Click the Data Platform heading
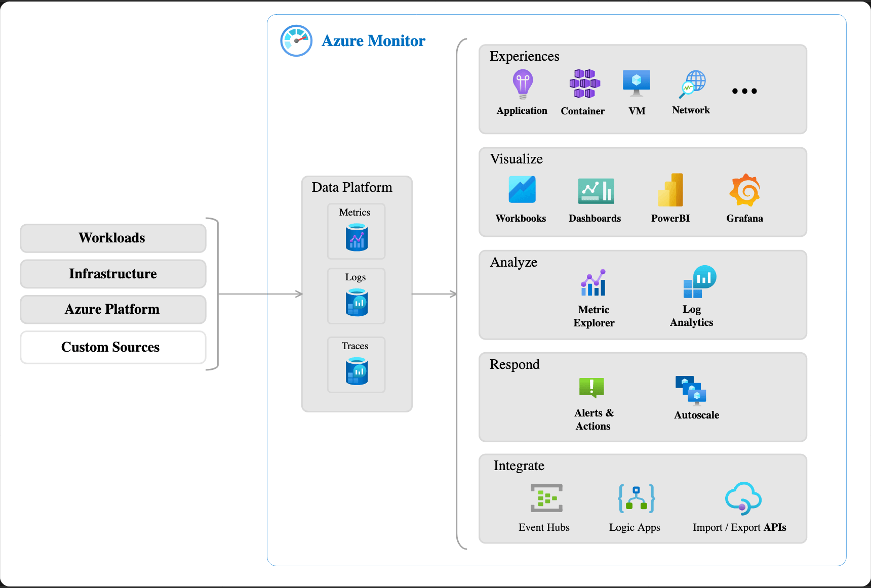This screenshot has height=588, width=871. [352, 187]
